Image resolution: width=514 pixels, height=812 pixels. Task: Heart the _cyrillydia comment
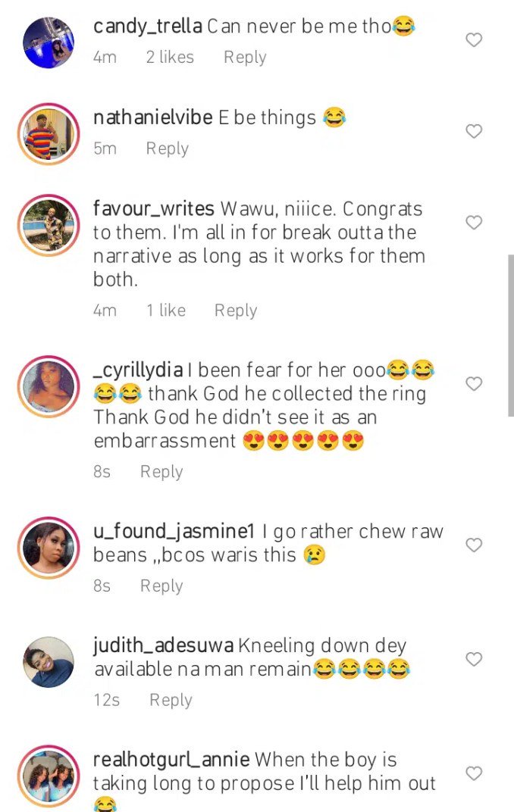click(x=474, y=384)
